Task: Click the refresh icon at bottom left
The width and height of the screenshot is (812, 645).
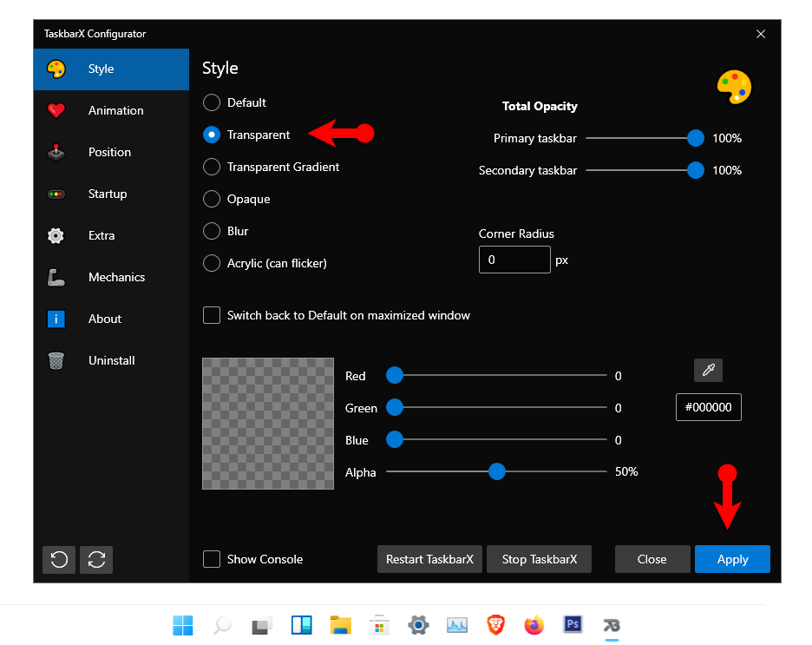Action: [95, 560]
